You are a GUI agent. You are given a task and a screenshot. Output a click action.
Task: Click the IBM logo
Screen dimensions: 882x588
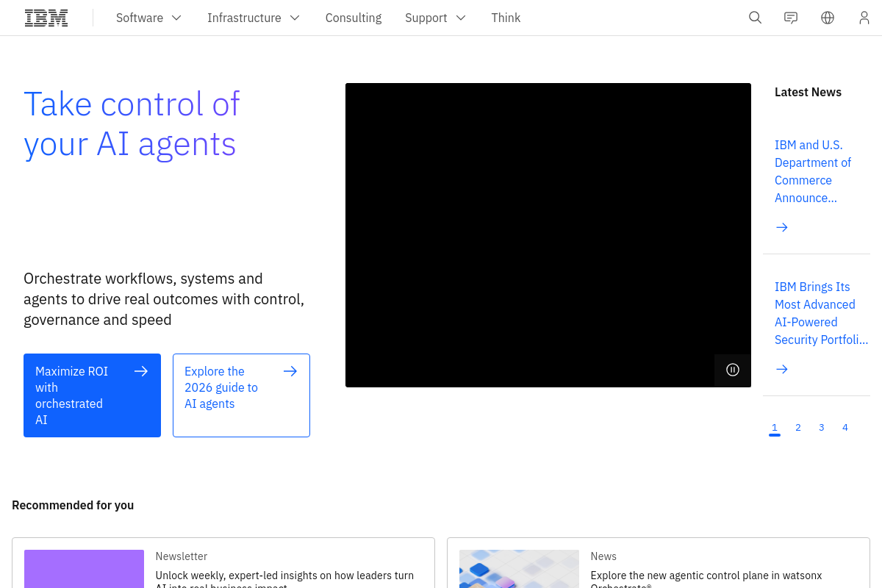click(46, 18)
